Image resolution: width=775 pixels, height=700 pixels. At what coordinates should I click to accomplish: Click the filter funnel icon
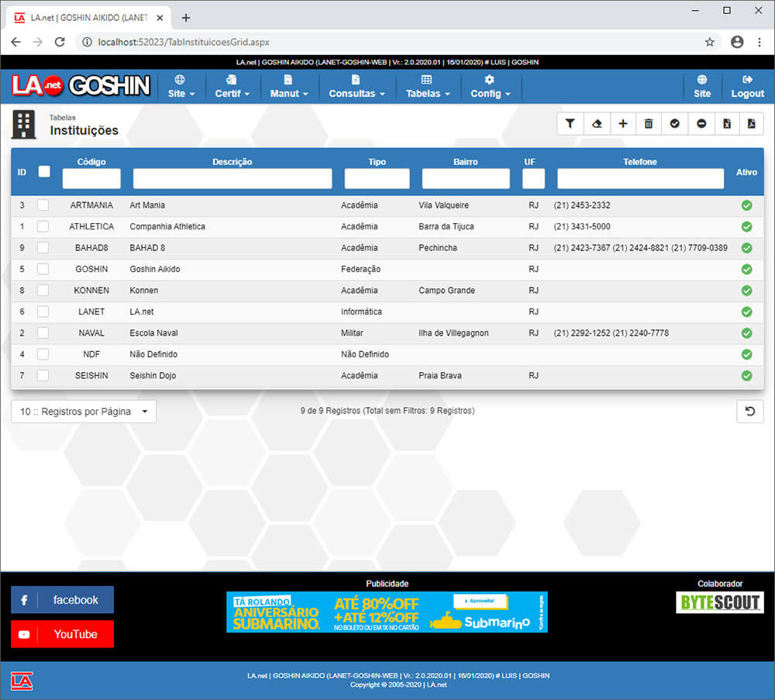[x=570, y=124]
